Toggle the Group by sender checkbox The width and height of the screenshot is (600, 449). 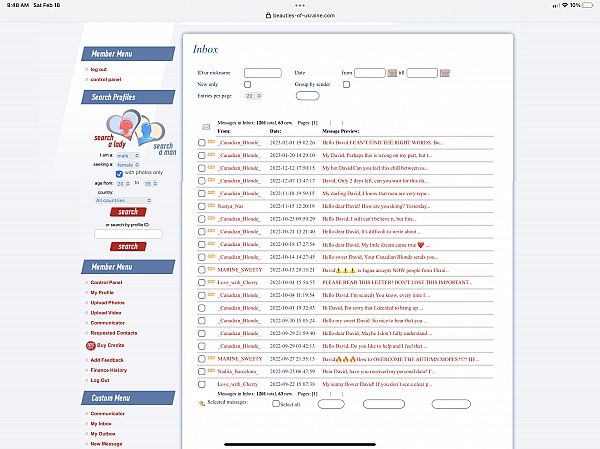coord(347,84)
